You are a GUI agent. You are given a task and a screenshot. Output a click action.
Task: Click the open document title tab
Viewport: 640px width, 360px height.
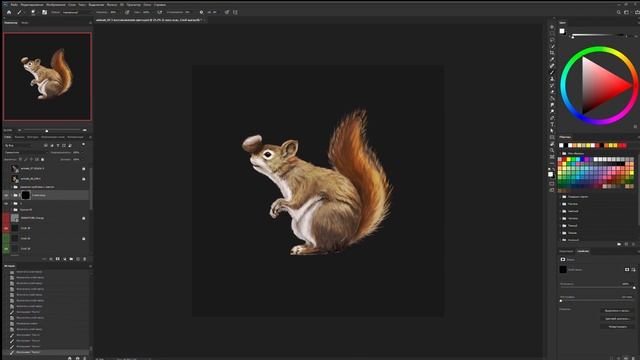tap(150, 20)
